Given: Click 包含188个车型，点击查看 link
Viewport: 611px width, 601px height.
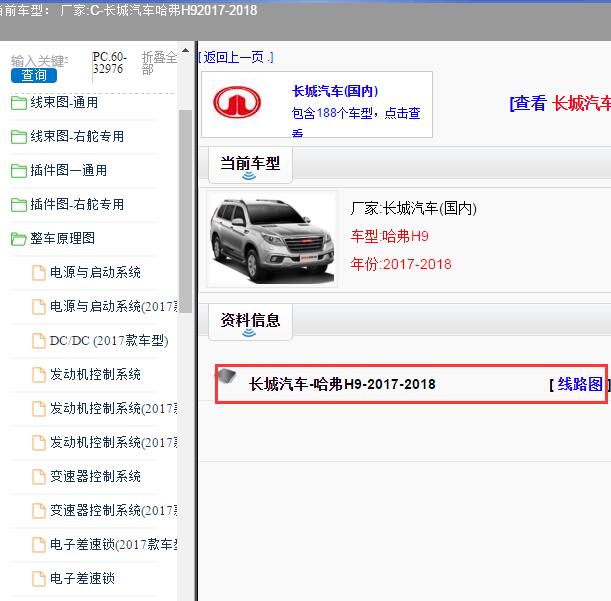Looking at the screenshot, I should coord(356,120).
